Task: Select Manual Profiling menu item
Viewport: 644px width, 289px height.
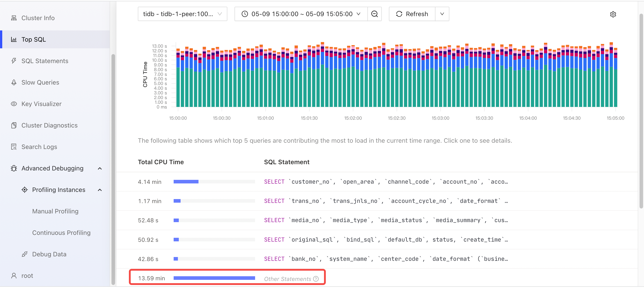Action: [55, 211]
